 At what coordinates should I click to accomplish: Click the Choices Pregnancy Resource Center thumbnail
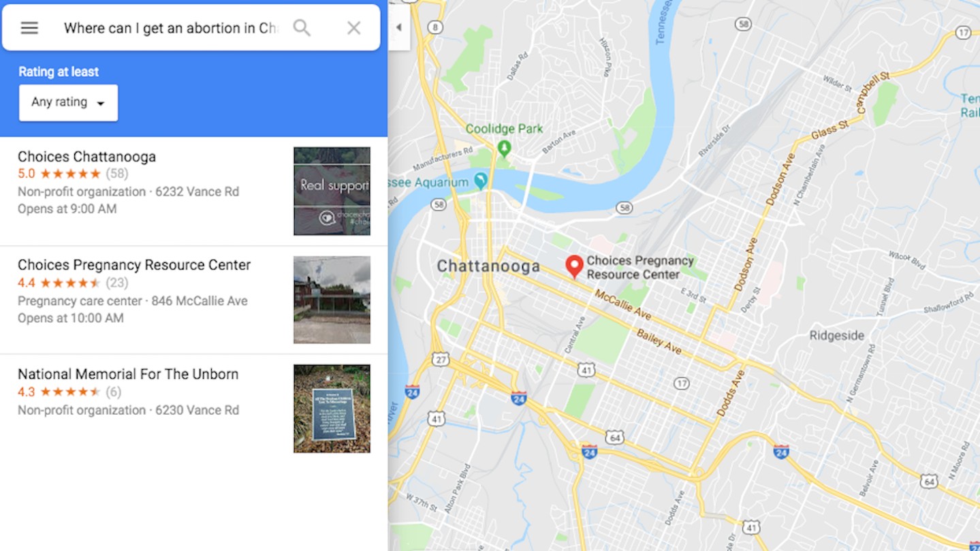pyautogui.click(x=332, y=300)
